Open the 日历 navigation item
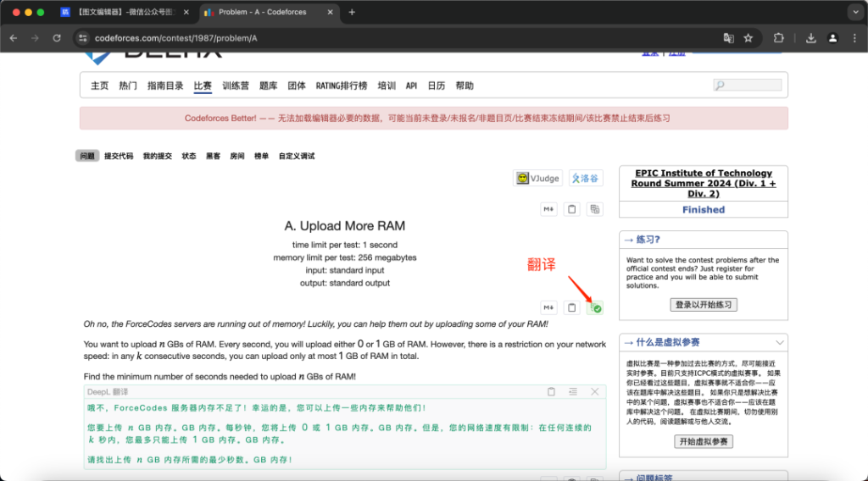 (x=437, y=86)
